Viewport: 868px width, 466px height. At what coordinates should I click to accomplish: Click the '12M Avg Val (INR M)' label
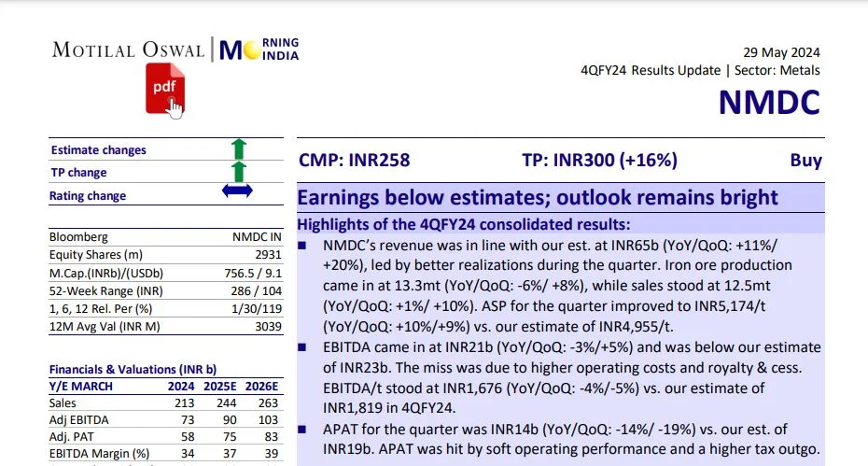105,326
